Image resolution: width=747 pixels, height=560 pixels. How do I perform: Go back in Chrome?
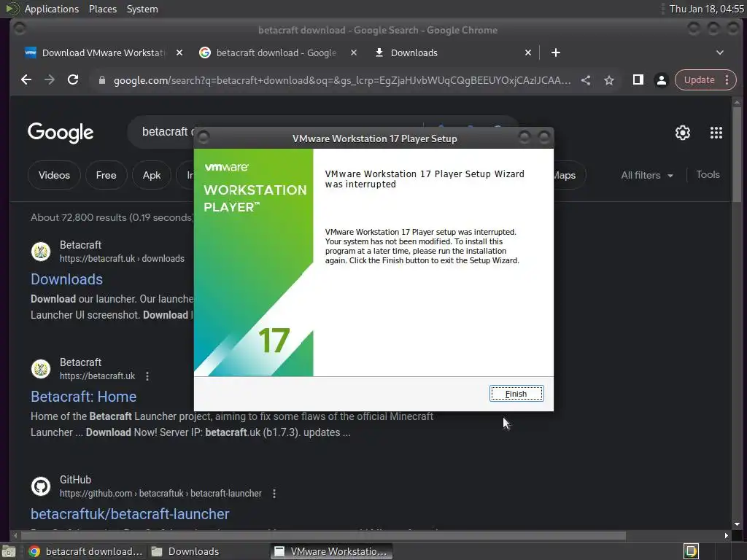[x=26, y=80]
